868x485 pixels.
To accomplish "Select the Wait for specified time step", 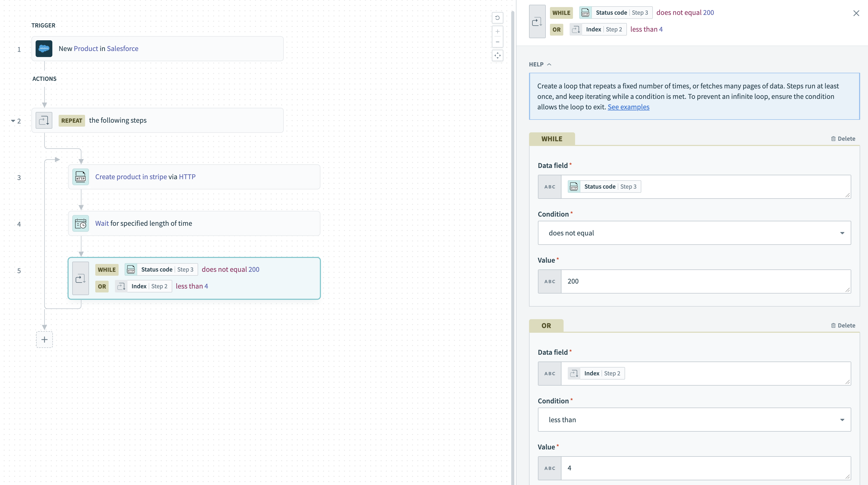I will 194,223.
